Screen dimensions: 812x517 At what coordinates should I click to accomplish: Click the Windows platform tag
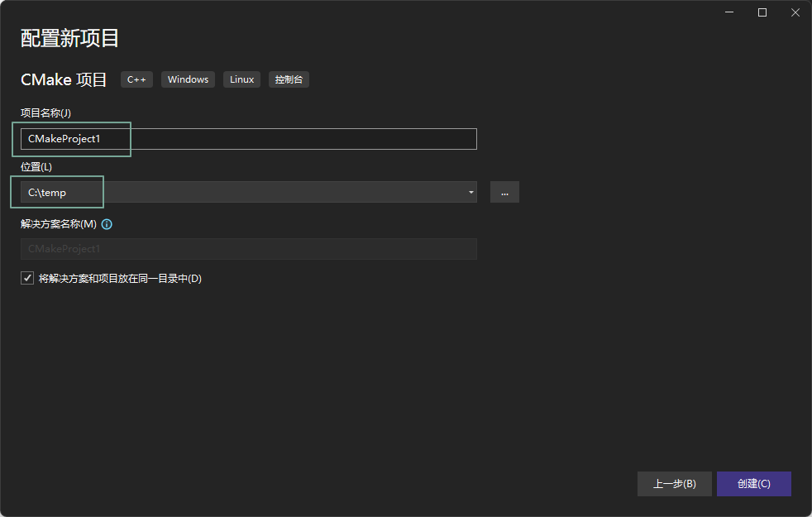click(x=188, y=79)
